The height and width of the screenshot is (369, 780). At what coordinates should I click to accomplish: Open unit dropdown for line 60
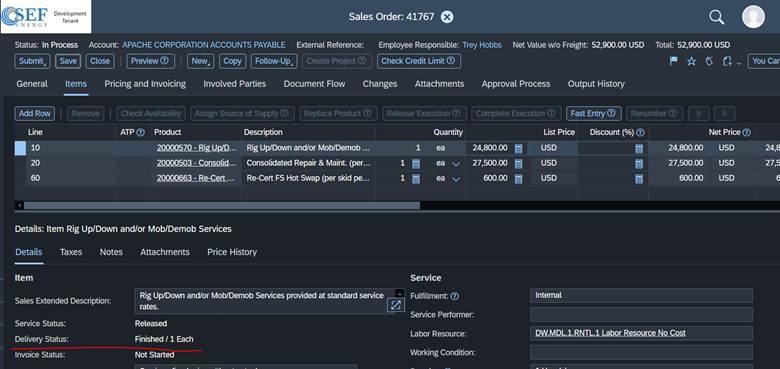pos(456,179)
